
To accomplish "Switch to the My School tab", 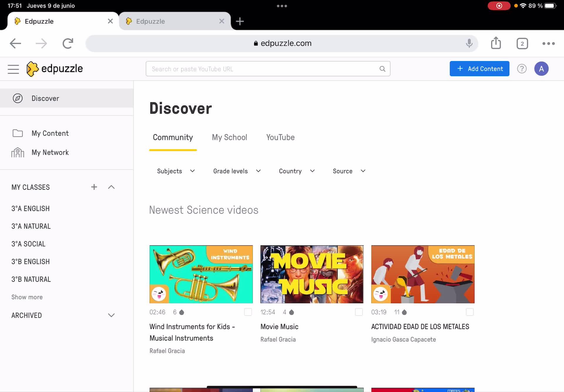I will [229, 137].
